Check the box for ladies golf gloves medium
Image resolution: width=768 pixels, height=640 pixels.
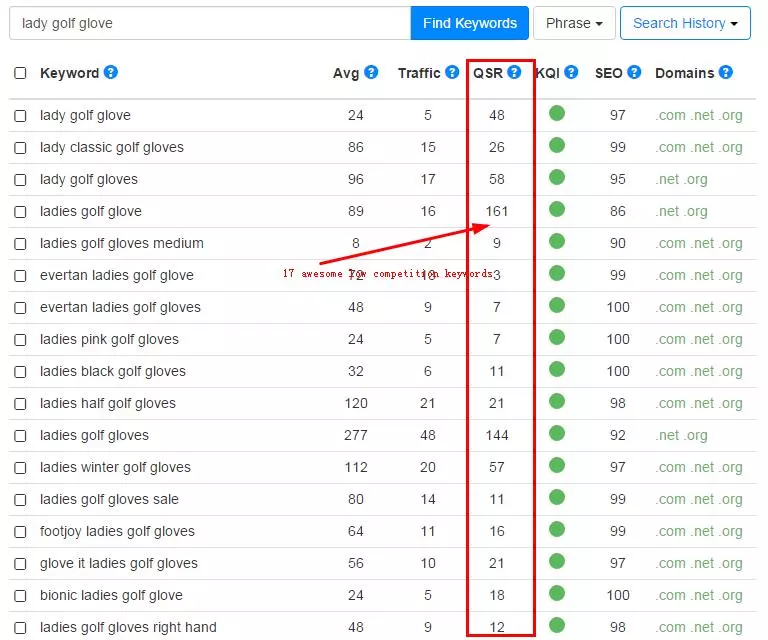coord(20,244)
